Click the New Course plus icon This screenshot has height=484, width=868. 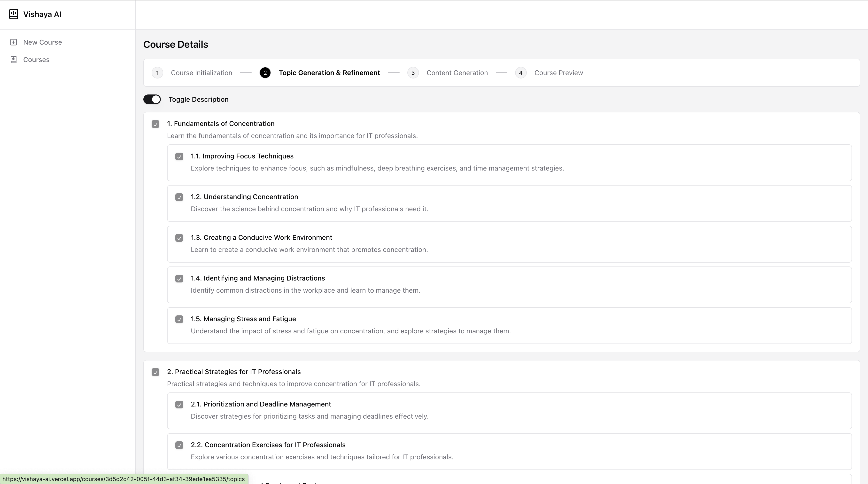click(14, 42)
